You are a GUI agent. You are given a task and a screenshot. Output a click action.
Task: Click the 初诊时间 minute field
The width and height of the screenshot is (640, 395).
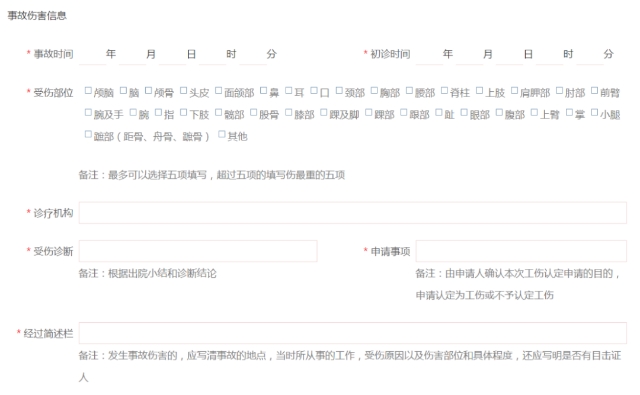589,55
